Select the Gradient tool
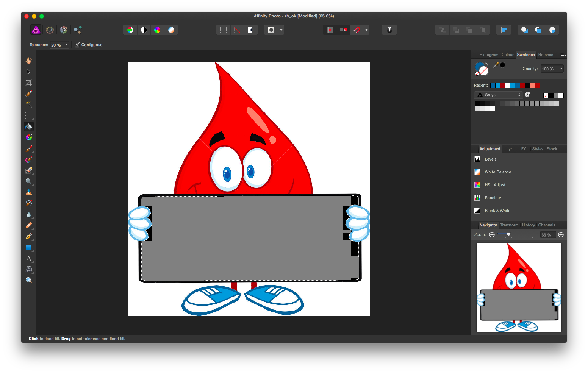This screenshot has width=588, height=373. (29, 137)
